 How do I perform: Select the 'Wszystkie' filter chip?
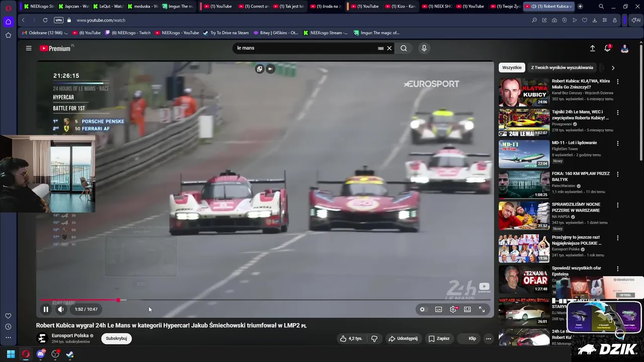coord(512,67)
